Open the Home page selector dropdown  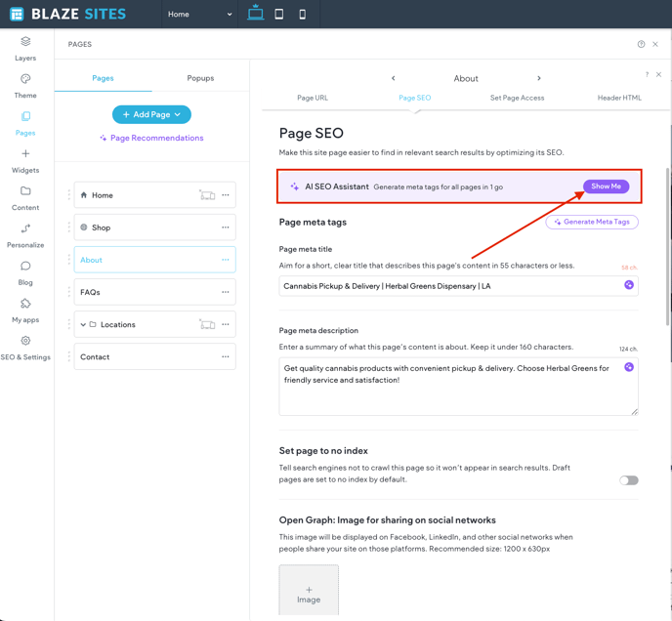199,15
